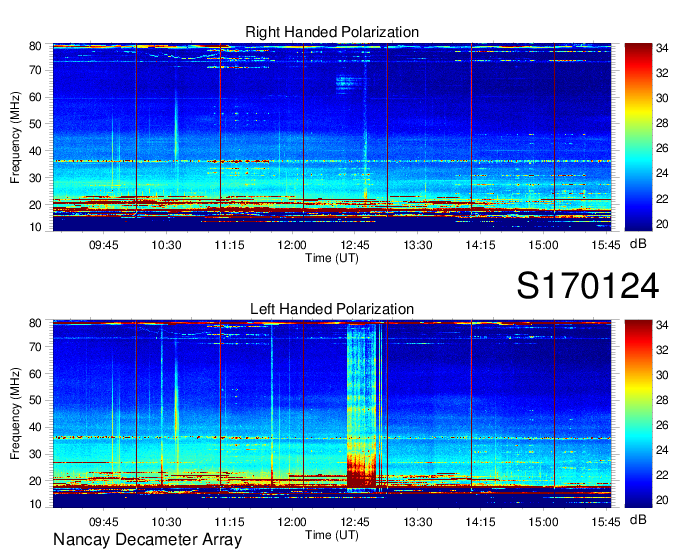Click the 12:45 time tick under left-handed plot
This screenshot has width=680, height=552.
point(355,522)
